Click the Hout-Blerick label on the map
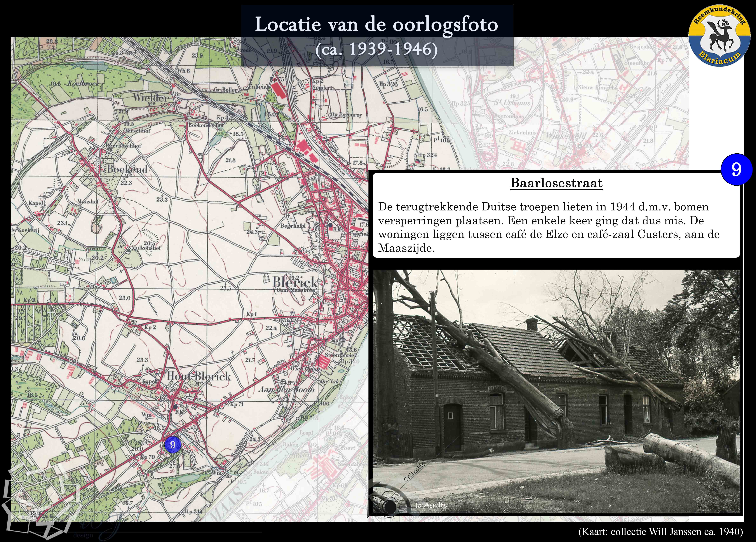Viewport: 756px width, 542px height. pyautogui.click(x=199, y=376)
